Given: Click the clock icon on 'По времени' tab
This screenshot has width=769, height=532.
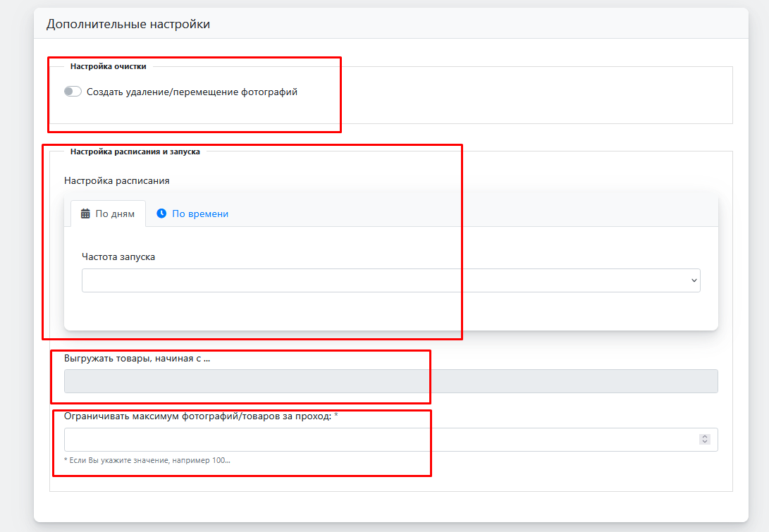Looking at the screenshot, I should click(x=161, y=214).
